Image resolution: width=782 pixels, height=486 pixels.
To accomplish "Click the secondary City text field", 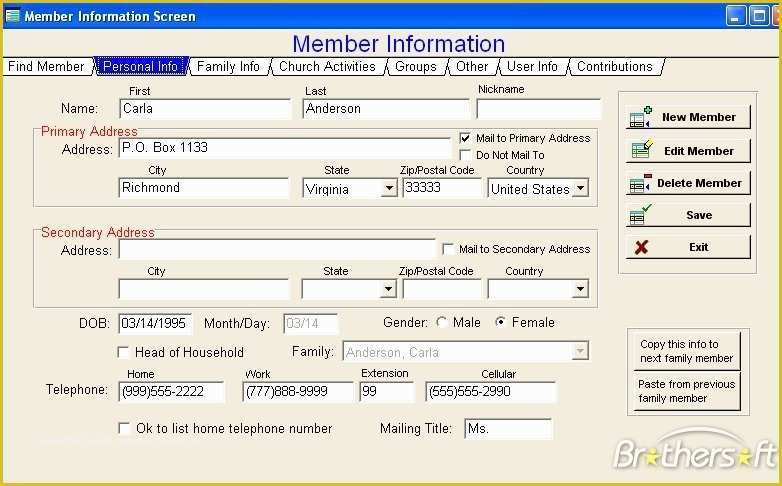I will point(203,289).
